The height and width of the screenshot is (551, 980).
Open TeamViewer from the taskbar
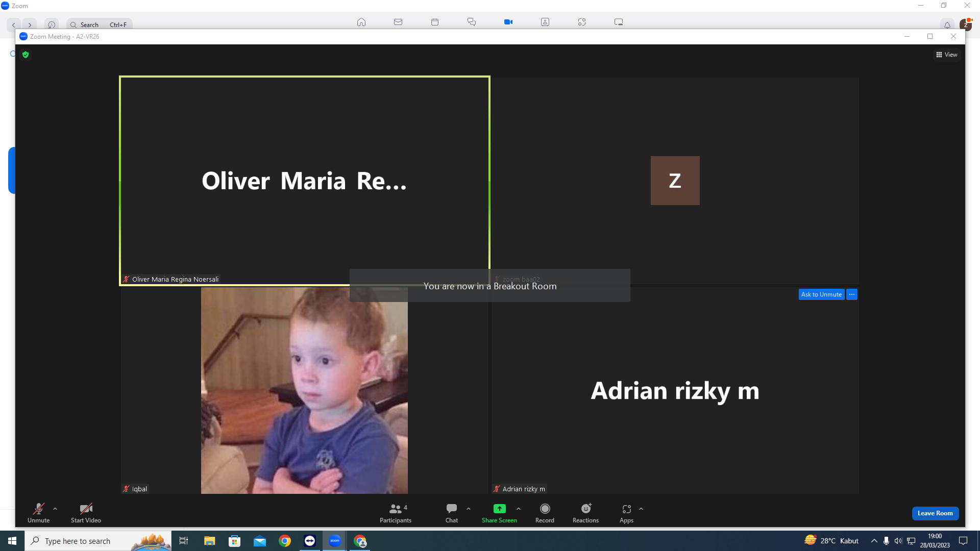point(310,541)
